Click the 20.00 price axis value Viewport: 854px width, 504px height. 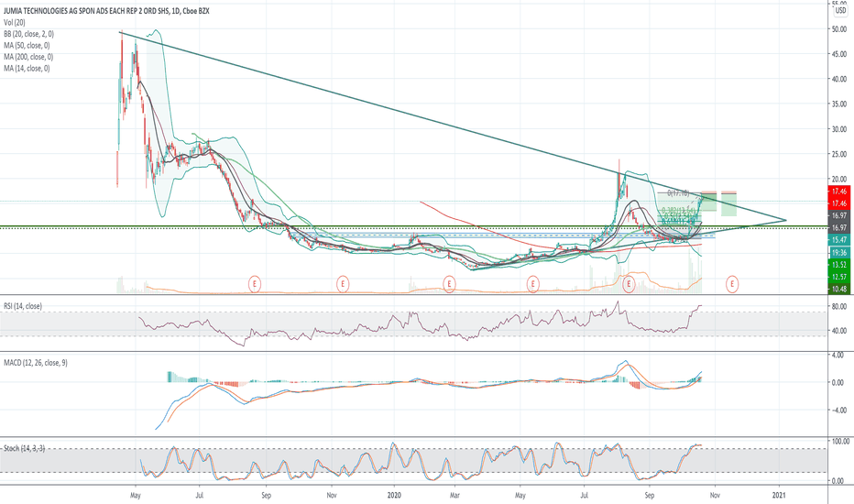[839, 179]
